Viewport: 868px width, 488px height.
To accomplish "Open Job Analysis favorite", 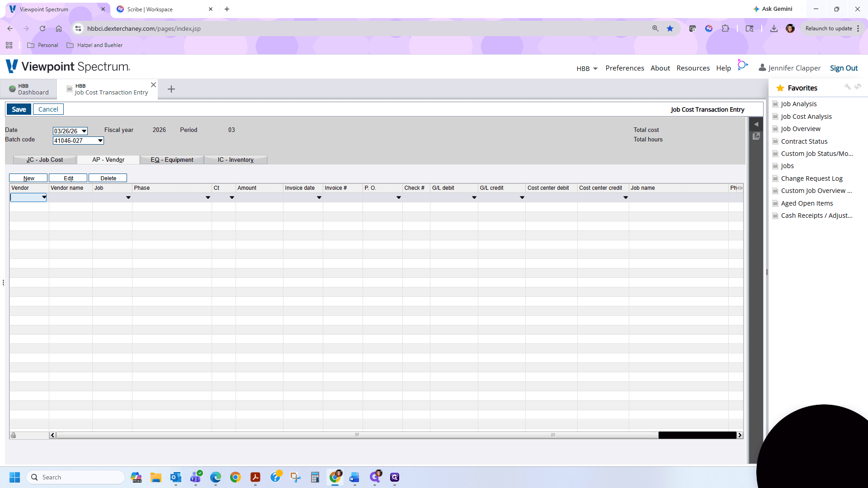I will click(798, 104).
